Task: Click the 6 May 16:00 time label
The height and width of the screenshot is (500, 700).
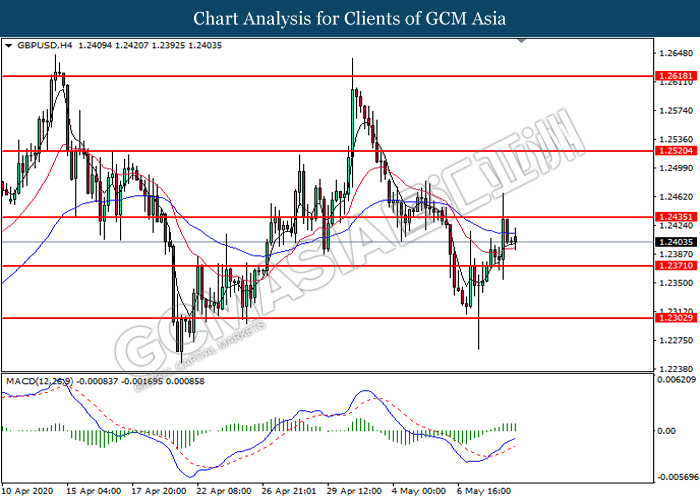Action: click(x=484, y=491)
